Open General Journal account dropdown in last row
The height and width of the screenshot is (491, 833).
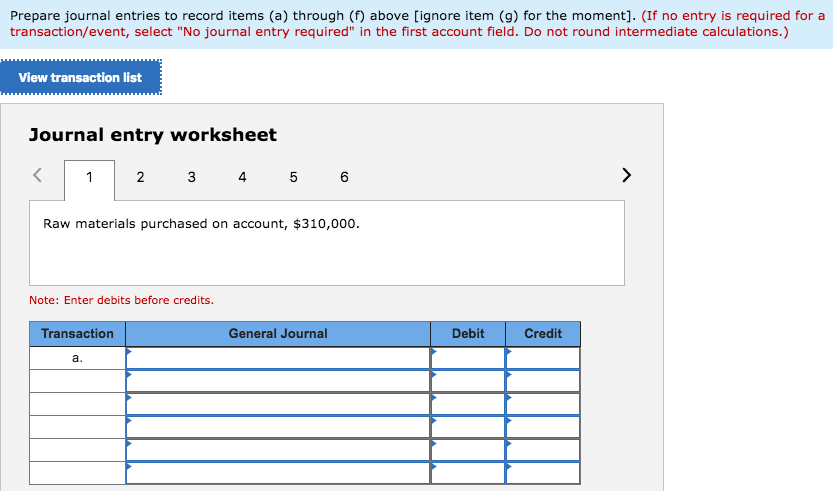278,473
